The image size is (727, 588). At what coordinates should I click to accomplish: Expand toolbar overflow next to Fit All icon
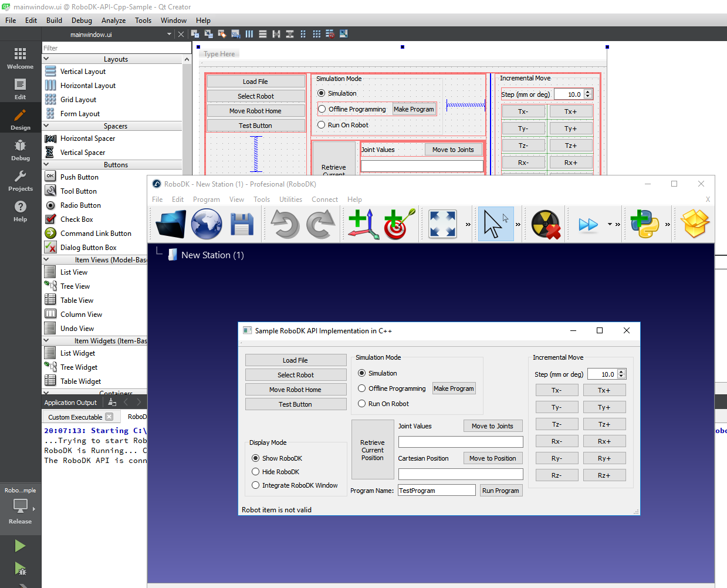pyautogui.click(x=468, y=224)
